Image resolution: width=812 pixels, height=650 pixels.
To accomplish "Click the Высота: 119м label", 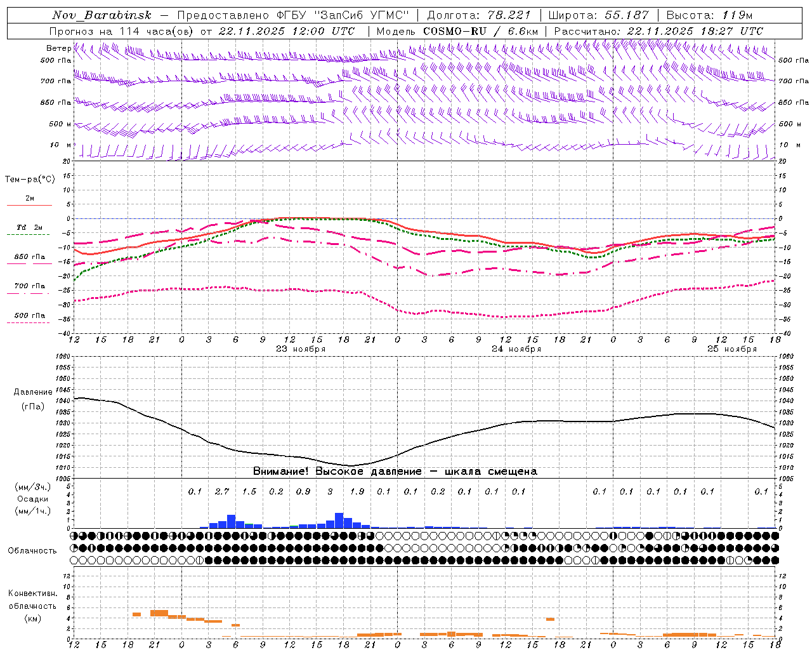I will [x=710, y=15].
